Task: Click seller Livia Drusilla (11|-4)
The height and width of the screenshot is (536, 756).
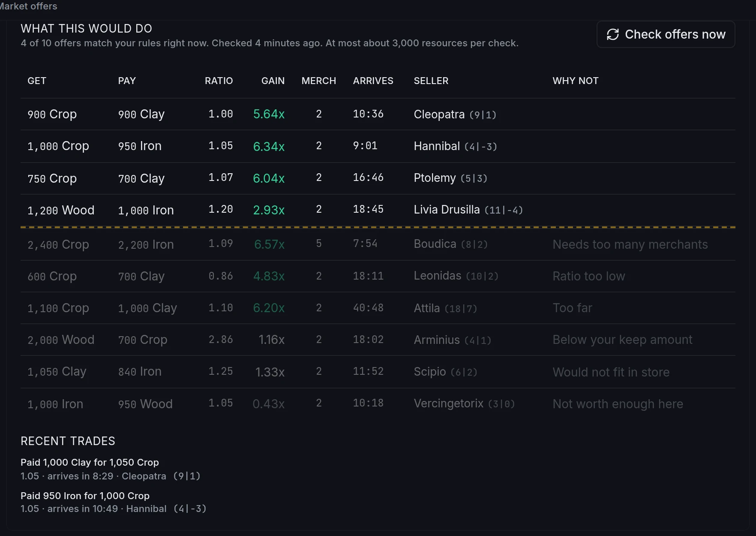Action: [x=468, y=210]
